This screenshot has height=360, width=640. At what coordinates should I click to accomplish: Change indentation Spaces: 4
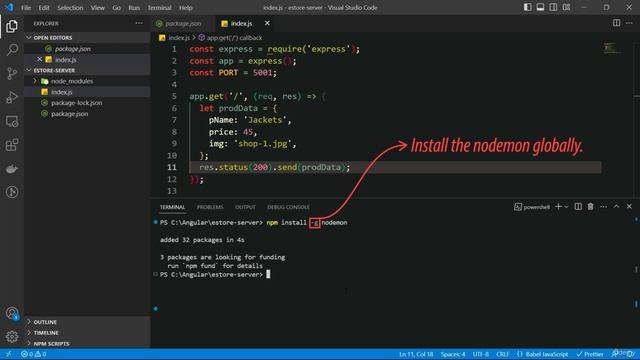pos(453,354)
